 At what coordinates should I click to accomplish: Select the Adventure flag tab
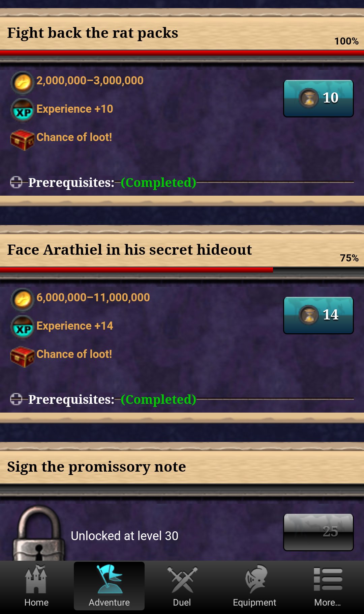point(109,586)
